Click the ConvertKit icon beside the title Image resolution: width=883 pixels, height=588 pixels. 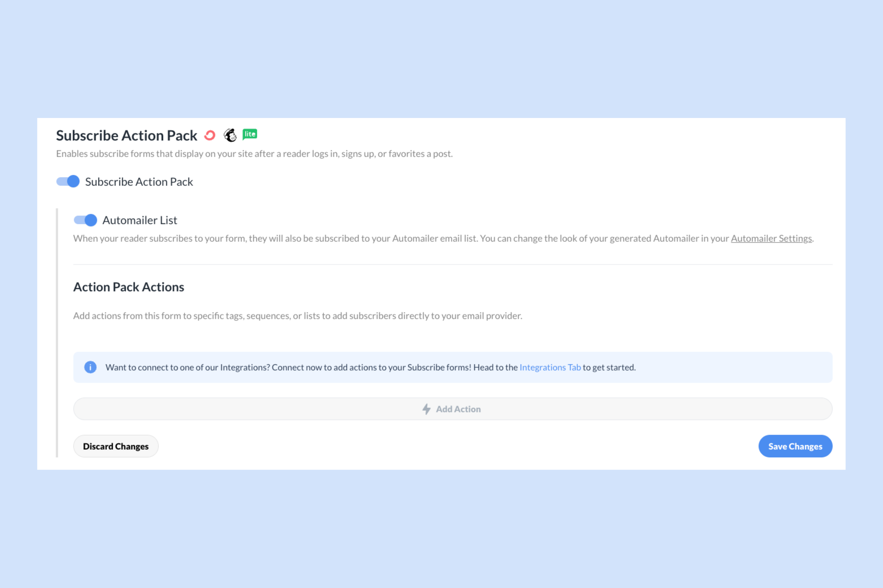pyautogui.click(x=209, y=135)
